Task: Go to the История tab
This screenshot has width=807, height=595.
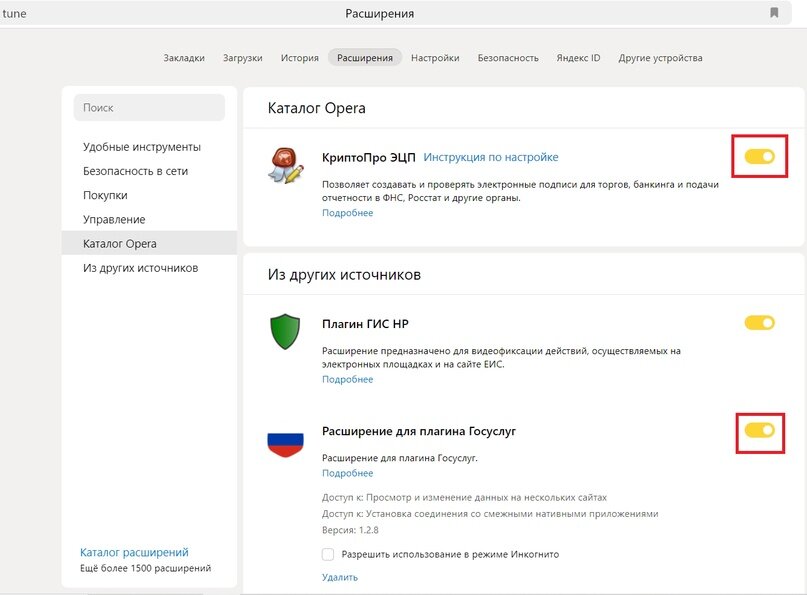Action: pos(300,58)
